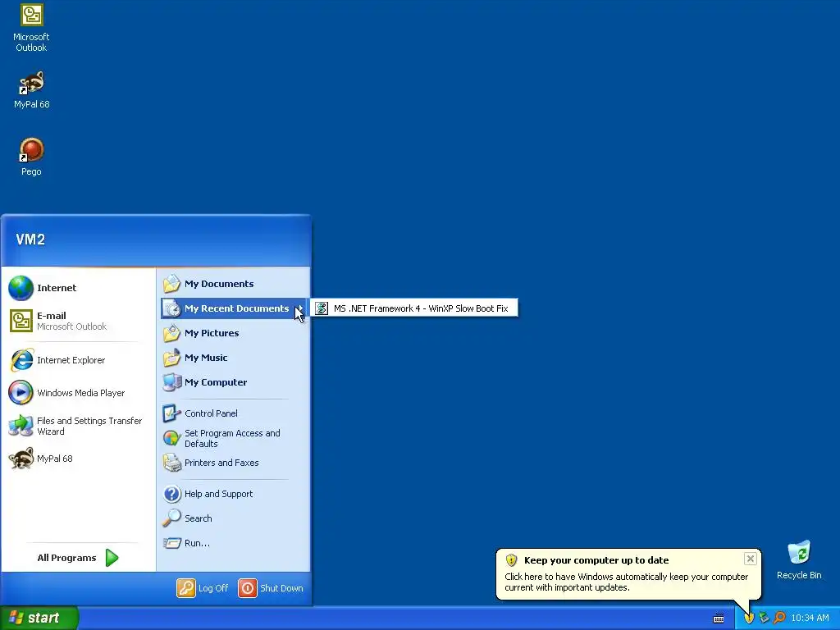The image size is (840, 630).
Task: Click the Start button
Action: 39,618
